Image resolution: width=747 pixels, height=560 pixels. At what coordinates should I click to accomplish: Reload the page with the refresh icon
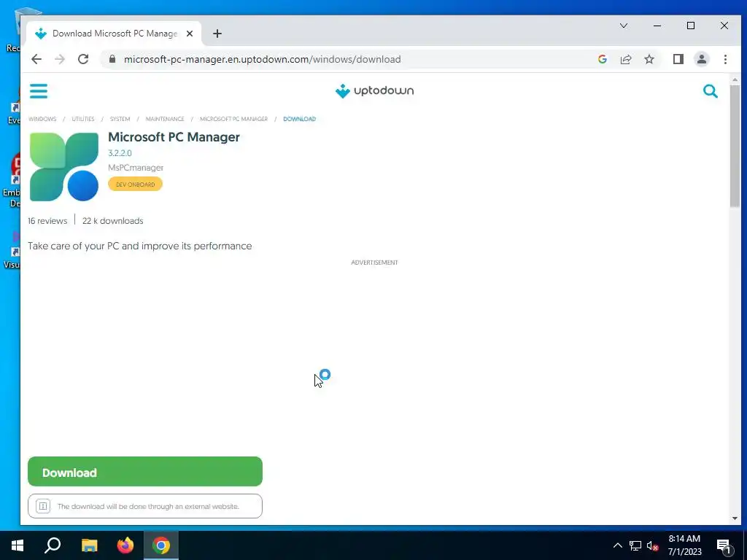tap(83, 59)
